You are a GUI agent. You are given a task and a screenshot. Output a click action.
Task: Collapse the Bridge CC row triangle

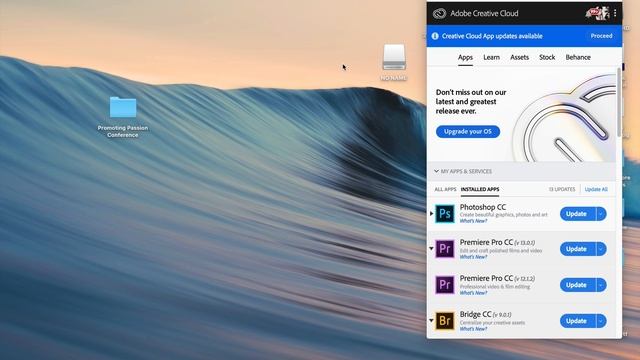431,320
